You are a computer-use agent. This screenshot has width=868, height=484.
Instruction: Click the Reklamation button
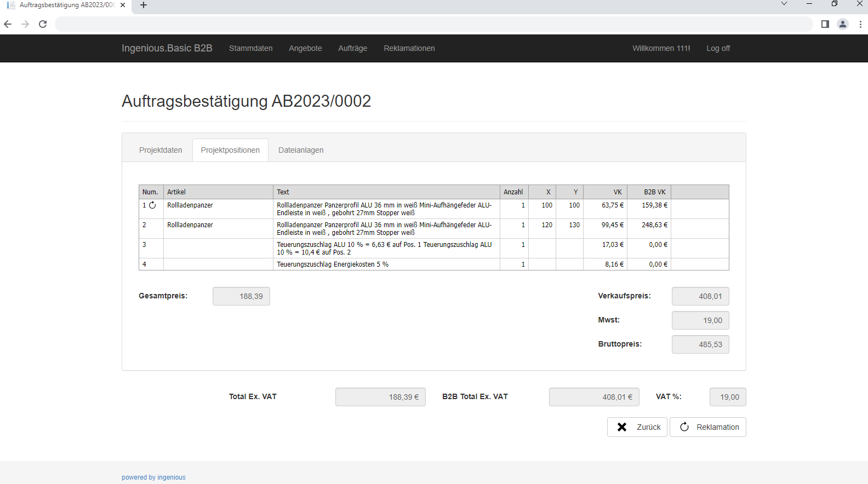(x=708, y=427)
